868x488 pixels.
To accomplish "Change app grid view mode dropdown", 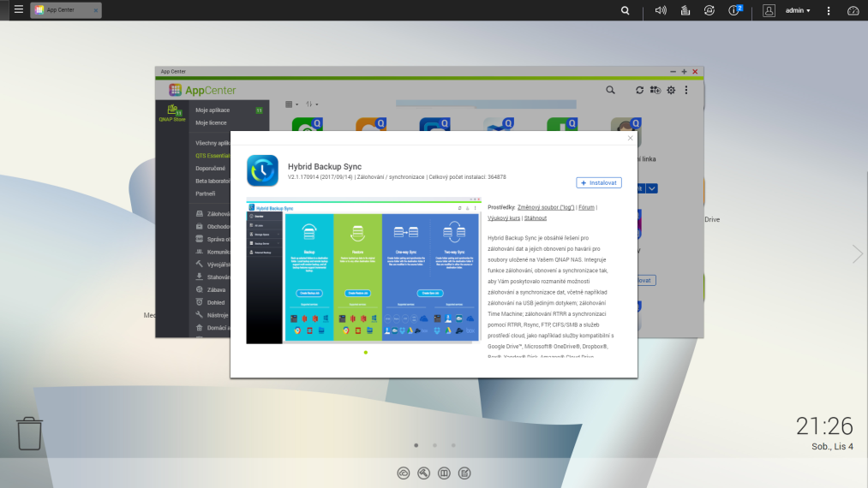I will click(x=291, y=104).
